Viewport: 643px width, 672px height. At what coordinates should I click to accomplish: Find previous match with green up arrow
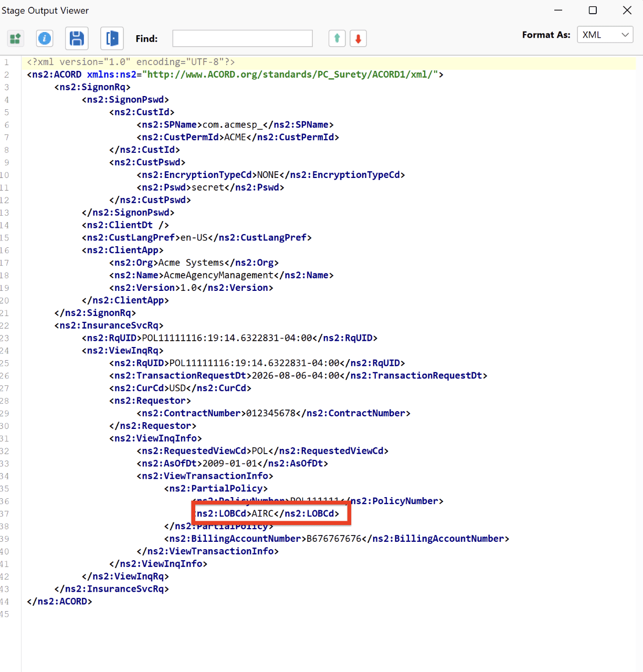coord(337,38)
